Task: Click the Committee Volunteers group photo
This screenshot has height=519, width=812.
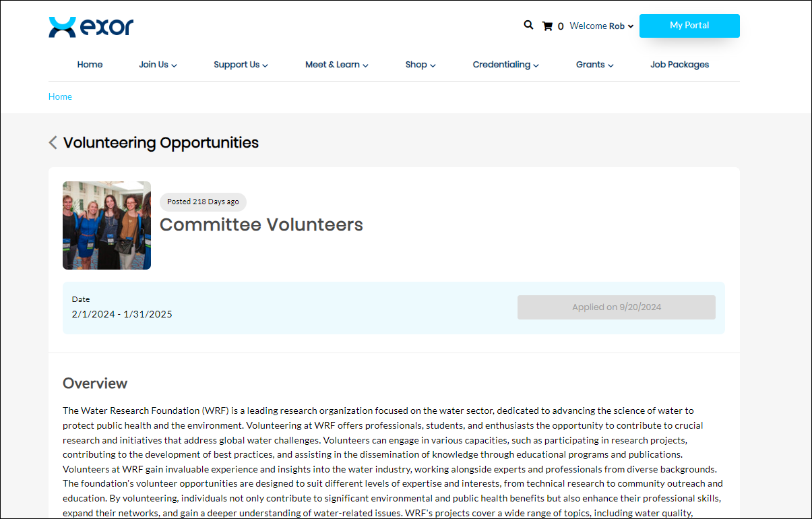Action: point(106,225)
